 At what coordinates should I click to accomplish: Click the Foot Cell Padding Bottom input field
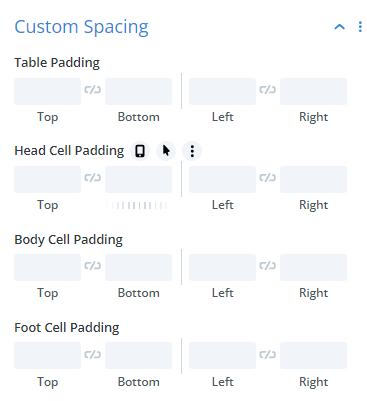[x=138, y=355]
